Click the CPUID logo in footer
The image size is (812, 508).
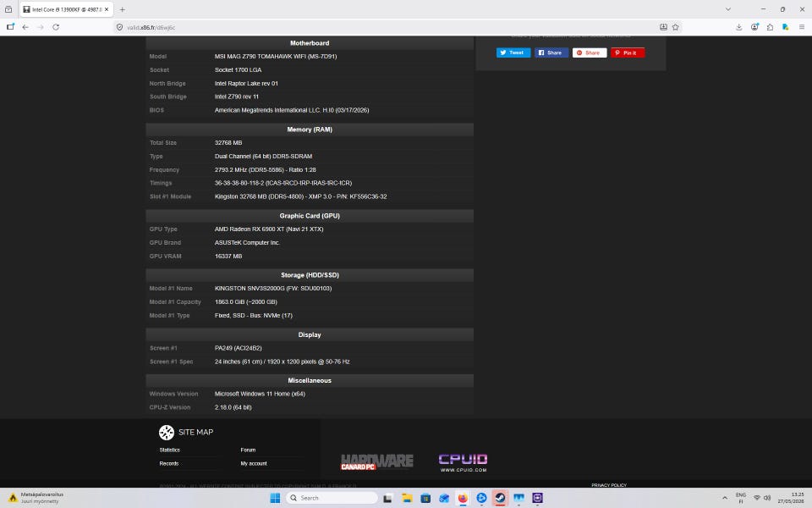click(463, 462)
